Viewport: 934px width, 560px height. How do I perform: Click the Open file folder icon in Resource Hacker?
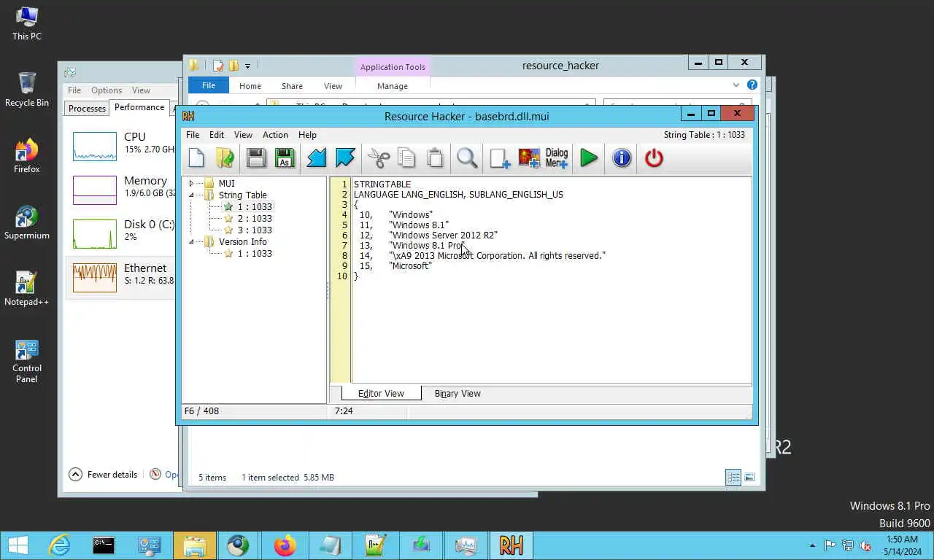(225, 158)
